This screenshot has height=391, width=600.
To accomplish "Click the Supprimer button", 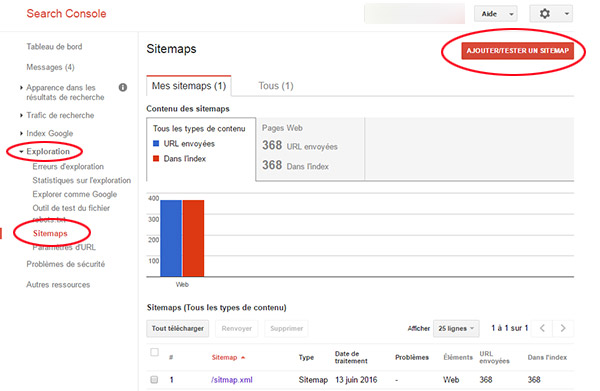I will click(286, 328).
